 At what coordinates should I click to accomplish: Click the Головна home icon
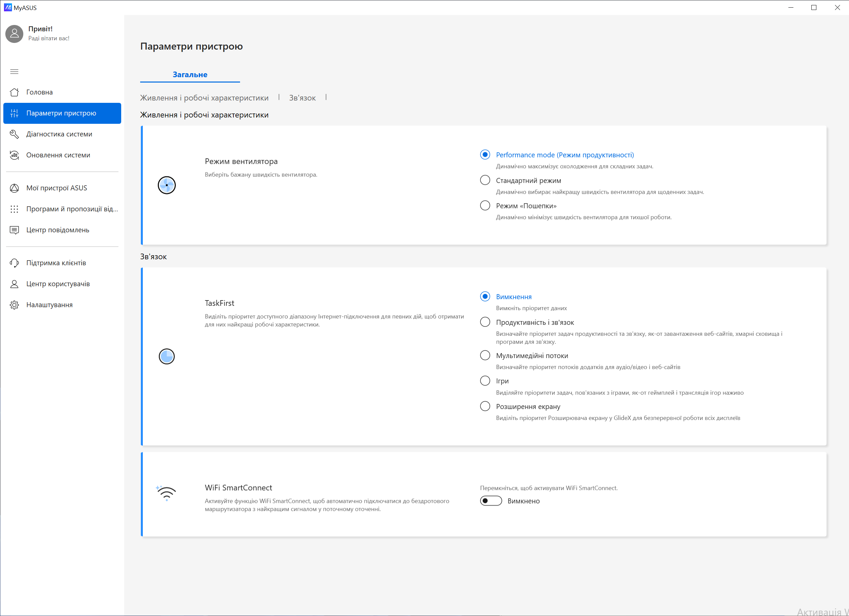click(14, 92)
